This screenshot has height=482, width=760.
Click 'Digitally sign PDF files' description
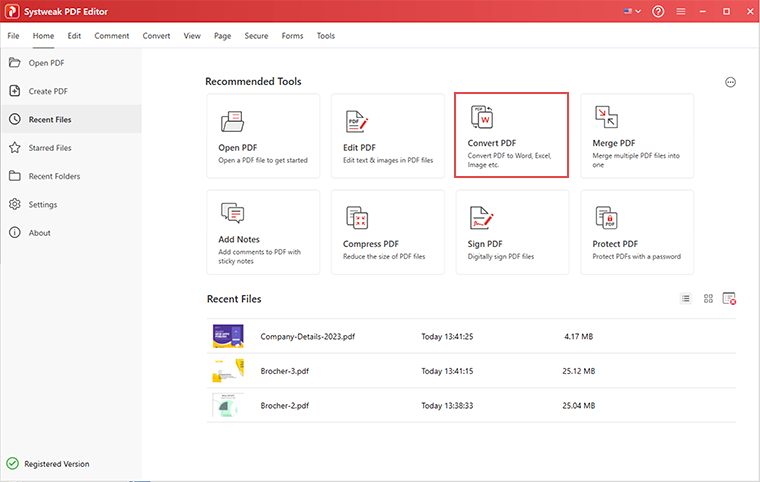click(501, 257)
